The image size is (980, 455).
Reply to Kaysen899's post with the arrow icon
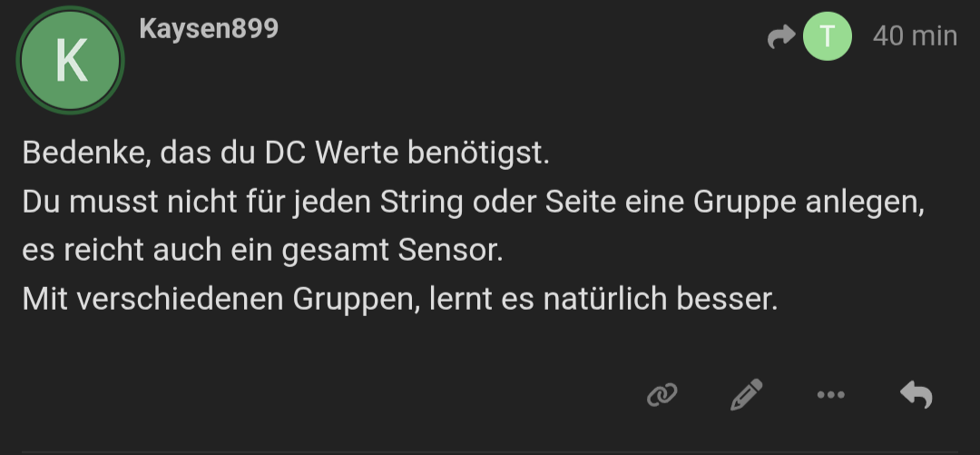916,394
